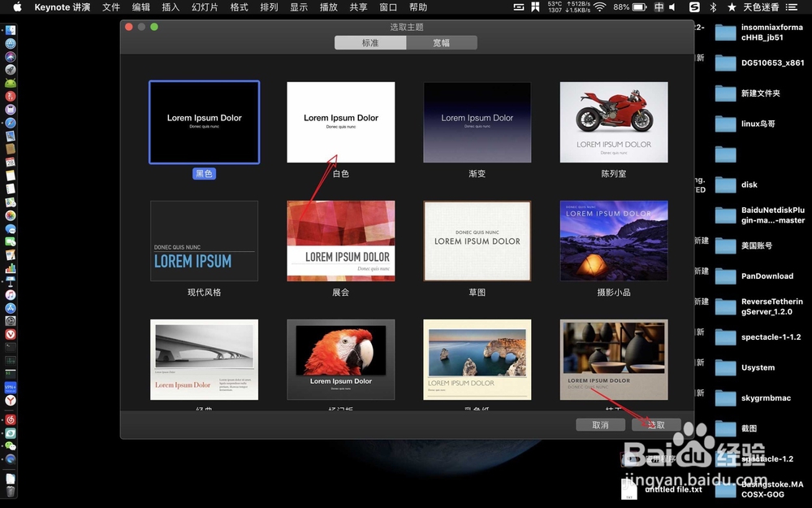Open the 幻灯片 menu
The height and width of the screenshot is (508, 812).
pyautogui.click(x=205, y=7)
